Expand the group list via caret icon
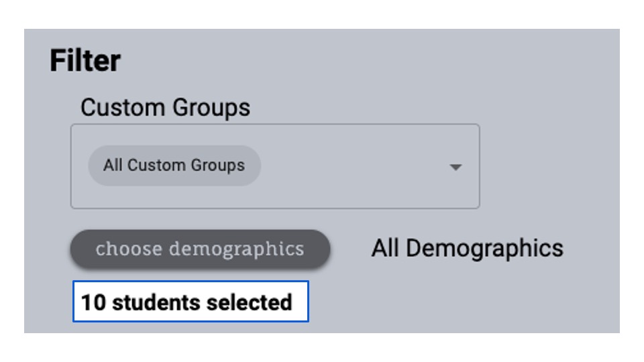This screenshot has height=362, width=644. [455, 167]
